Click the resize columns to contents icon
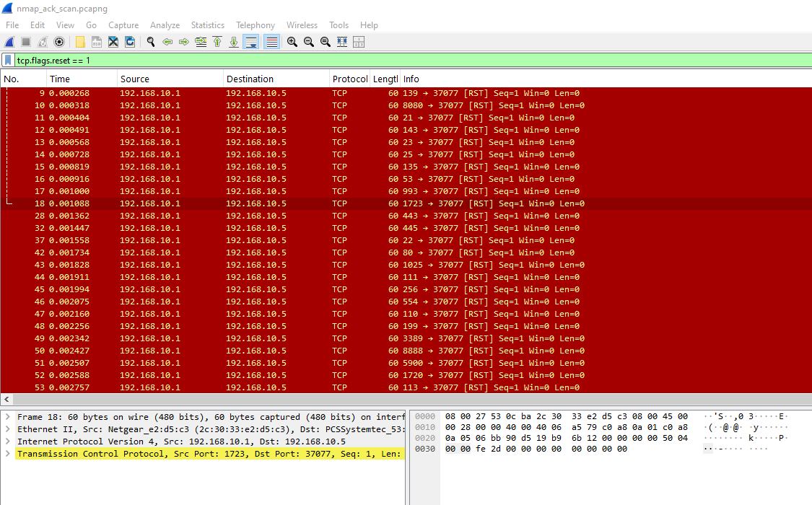 pos(341,41)
